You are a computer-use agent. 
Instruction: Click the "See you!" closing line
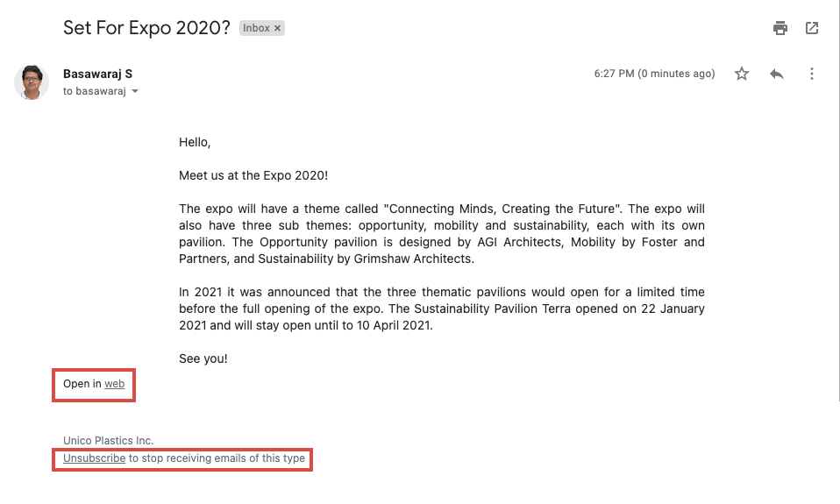(203, 358)
